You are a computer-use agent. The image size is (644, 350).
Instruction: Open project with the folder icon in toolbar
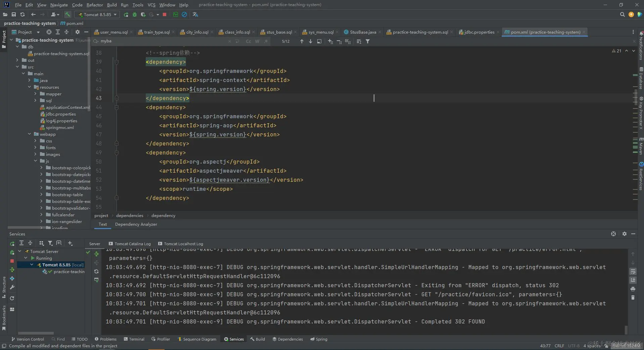tap(5, 14)
